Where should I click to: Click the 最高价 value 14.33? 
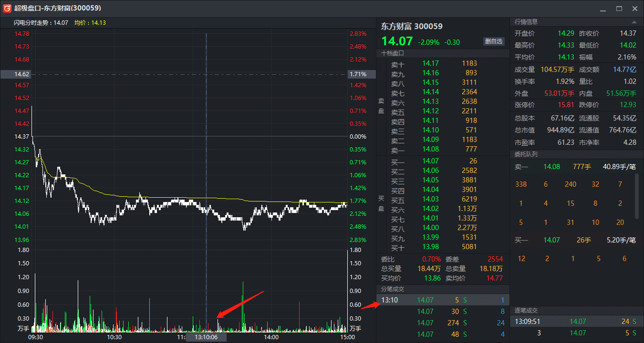[x=566, y=45]
